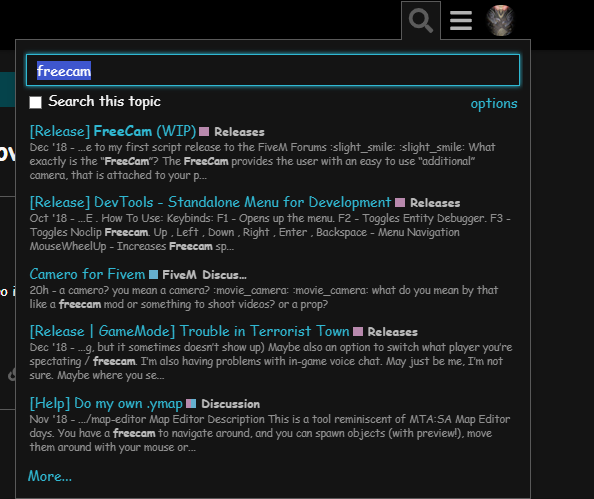Open DevTools Standalone Menu for Development result
This screenshot has height=499, width=594.
click(210, 202)
